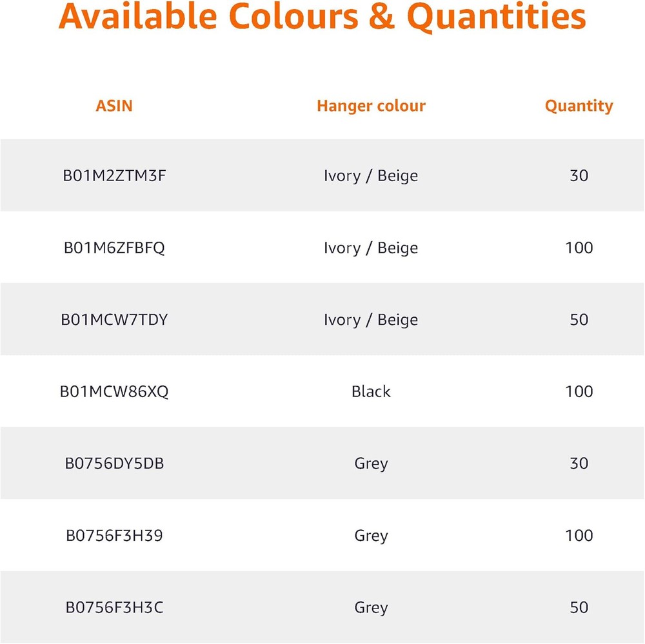Click the Quantity column header

click(579, 106)
